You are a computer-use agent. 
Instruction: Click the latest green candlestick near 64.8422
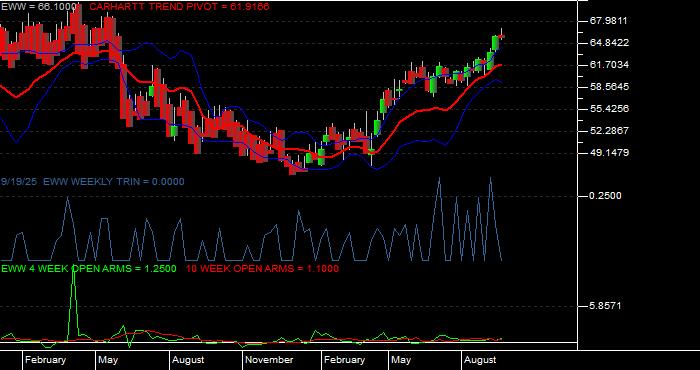pos(495,43)
